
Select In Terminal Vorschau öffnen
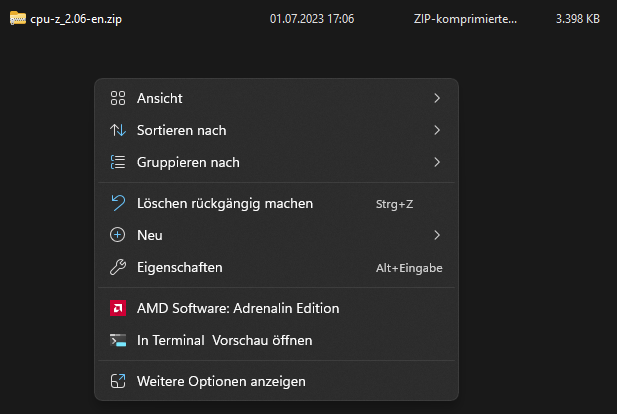click(x=224, y=340)
